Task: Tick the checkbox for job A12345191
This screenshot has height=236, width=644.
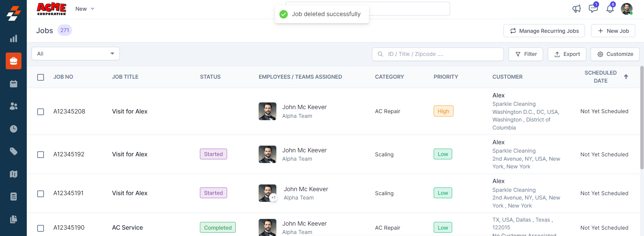Action: click(41, 194)
